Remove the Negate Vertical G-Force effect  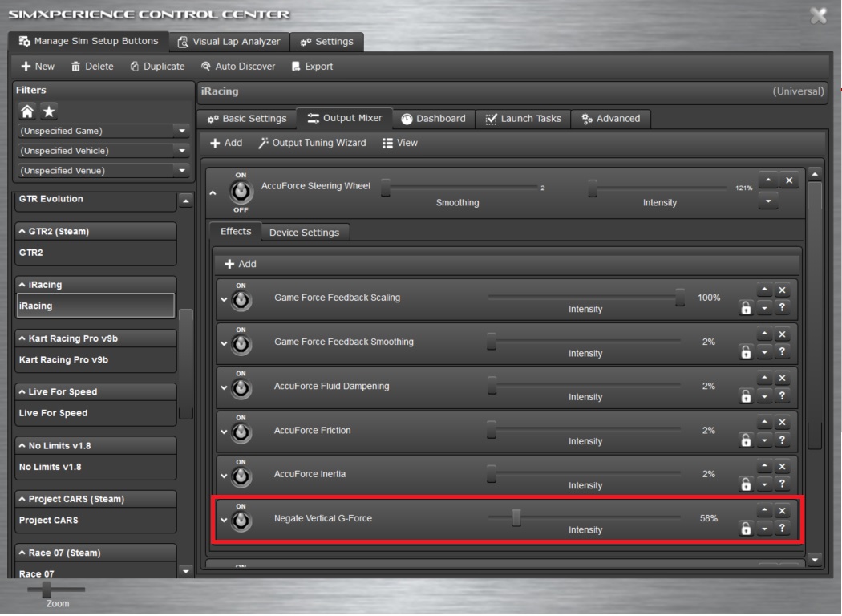[x=783, y=511]
